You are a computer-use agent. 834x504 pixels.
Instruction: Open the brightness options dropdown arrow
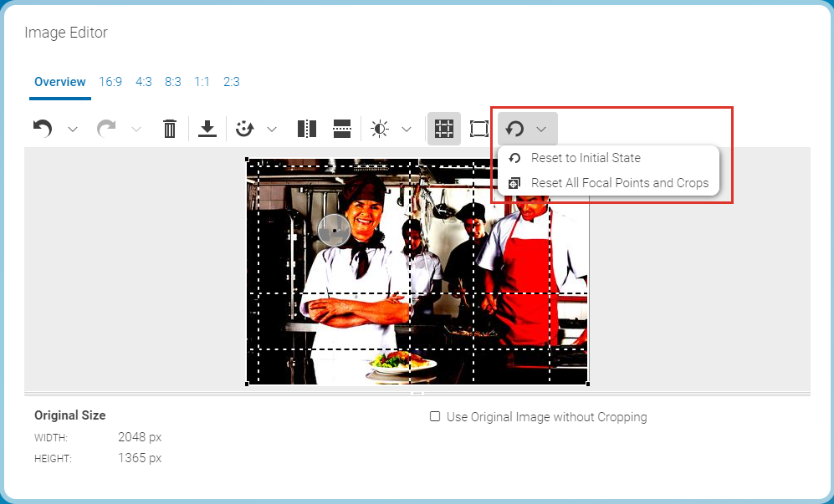(x=407, y=130)
